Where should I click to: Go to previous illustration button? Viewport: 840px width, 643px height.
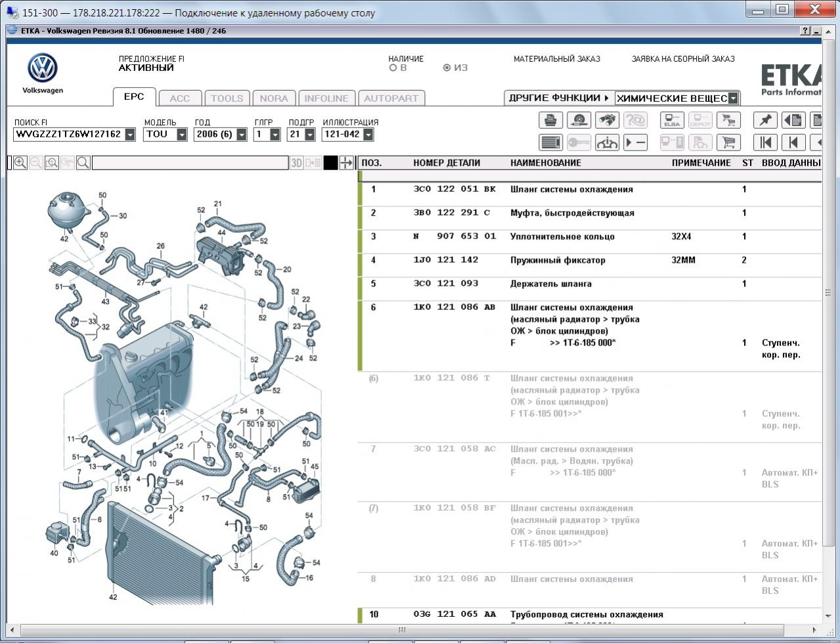[x=793, y=142]
